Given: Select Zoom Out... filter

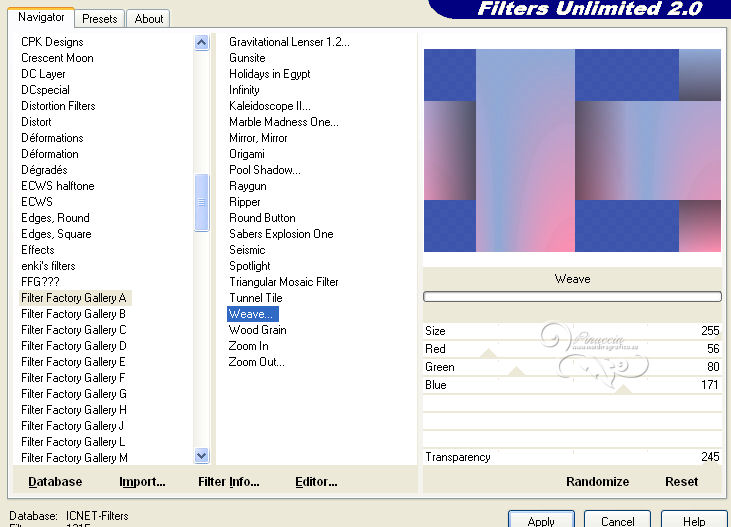Looking at the screenshot, I should [256, 362].
